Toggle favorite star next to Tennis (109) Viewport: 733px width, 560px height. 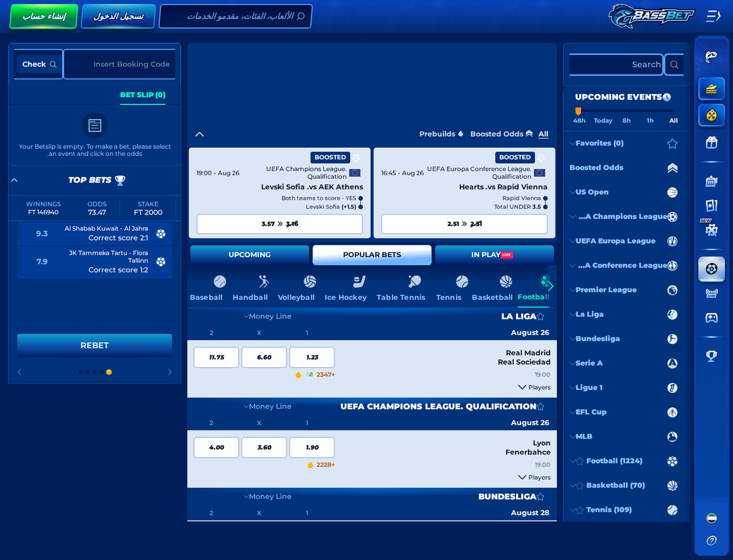tap(580, 510)
